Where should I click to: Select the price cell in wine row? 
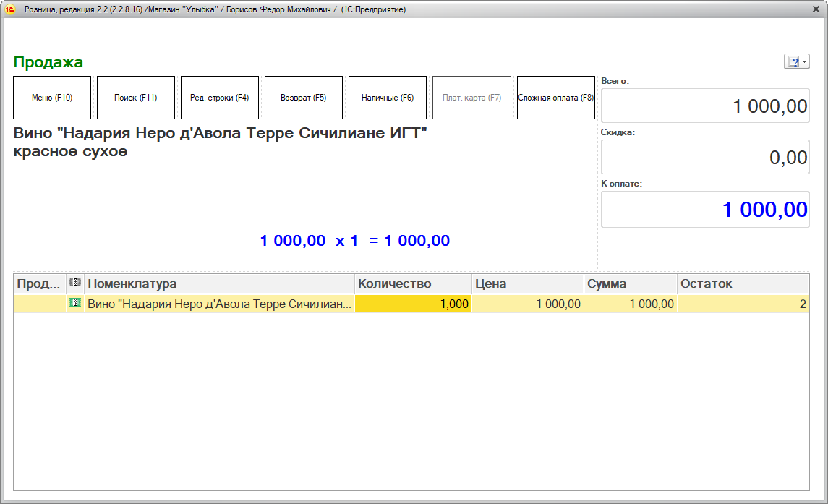pos(527,304)
